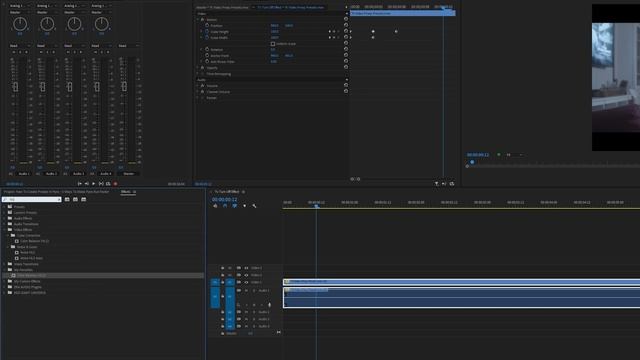The height and width of the screenshot is (360, 640).
Task: Open the Audio 1 automation mode Read dropdown
Action: (x=19, y=46)
